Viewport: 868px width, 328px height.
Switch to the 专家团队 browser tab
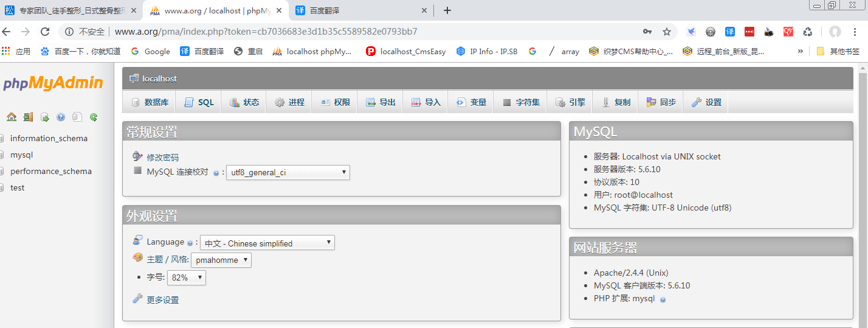point(71,10)
